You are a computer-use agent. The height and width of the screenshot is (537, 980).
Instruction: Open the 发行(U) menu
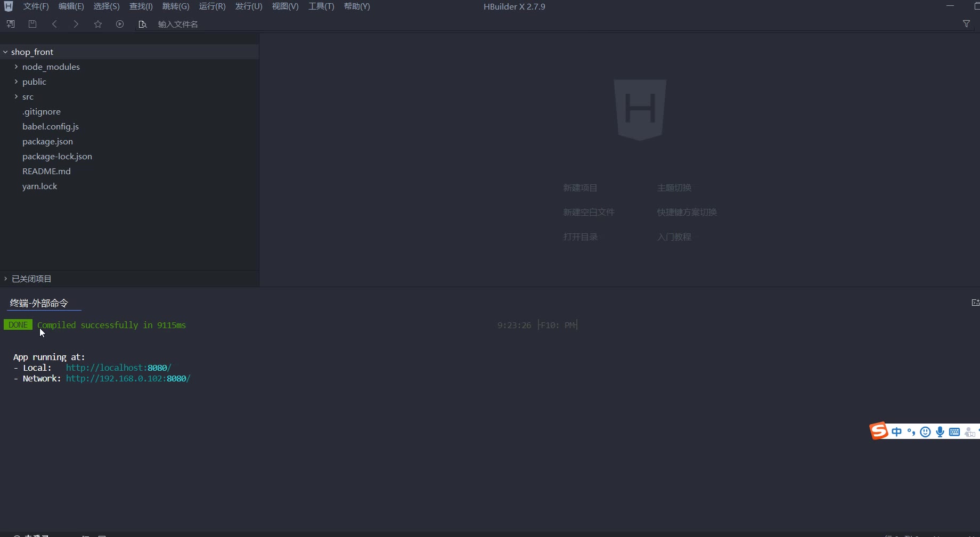[x=249, y=6]
